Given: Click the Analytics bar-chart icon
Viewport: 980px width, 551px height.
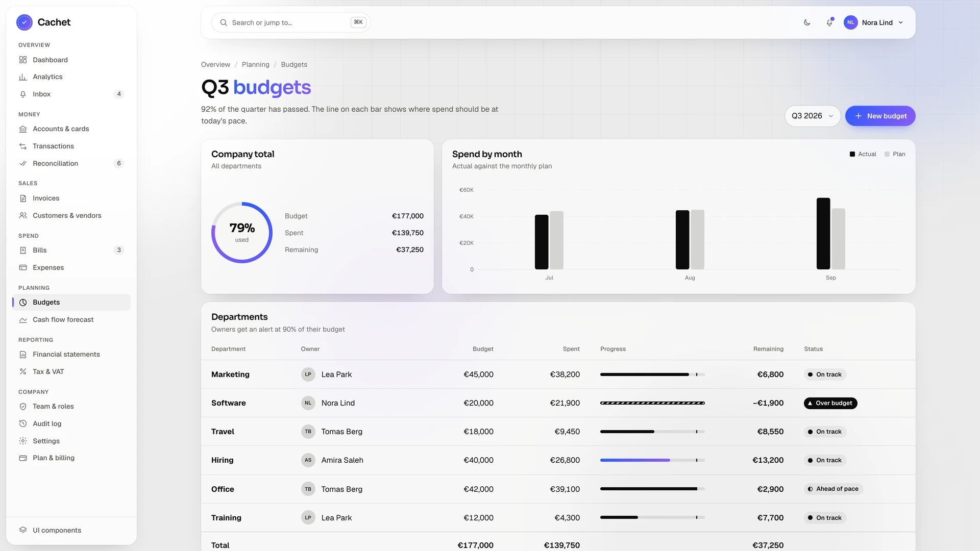Looking at the screenshot, I should click(23, 77).
